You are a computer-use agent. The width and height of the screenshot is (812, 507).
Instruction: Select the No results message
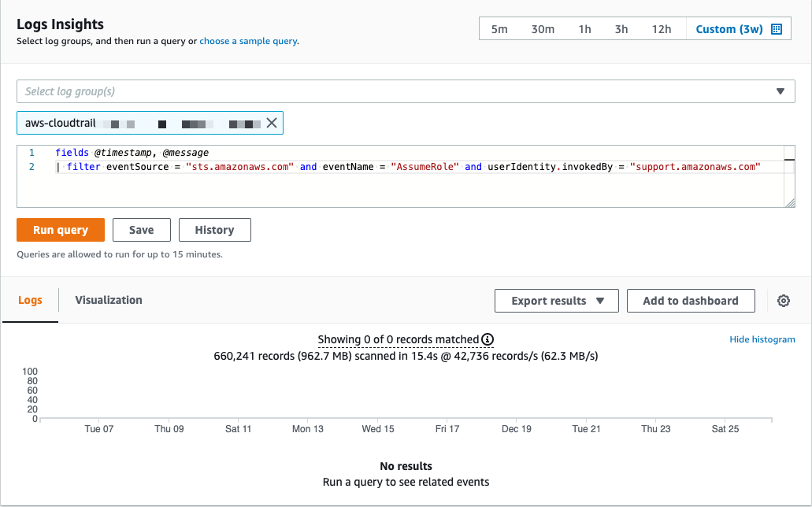tap(406, 466)
